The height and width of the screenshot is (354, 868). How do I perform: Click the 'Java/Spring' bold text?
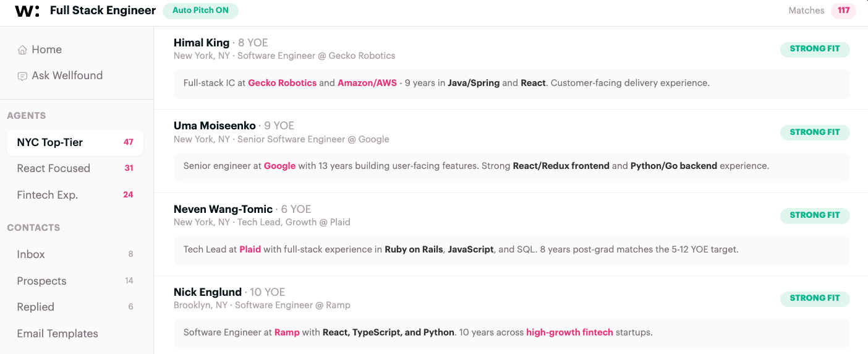point(474,83)
